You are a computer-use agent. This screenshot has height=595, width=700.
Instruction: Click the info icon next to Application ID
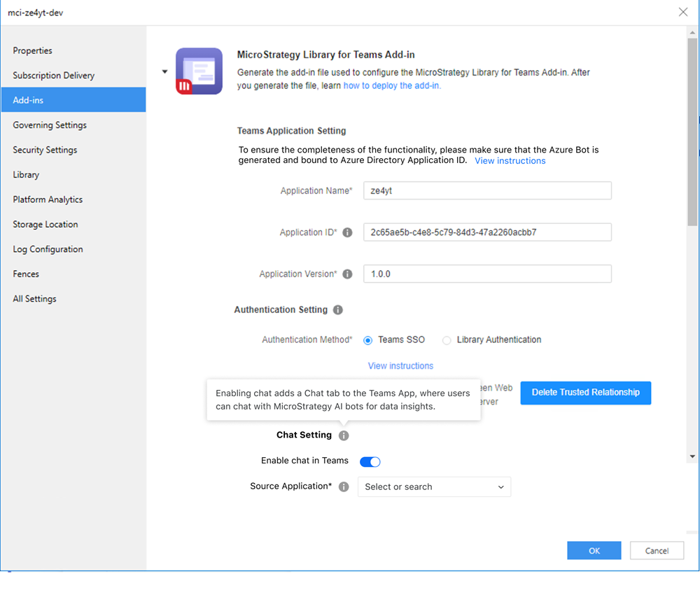pos(347,232)
